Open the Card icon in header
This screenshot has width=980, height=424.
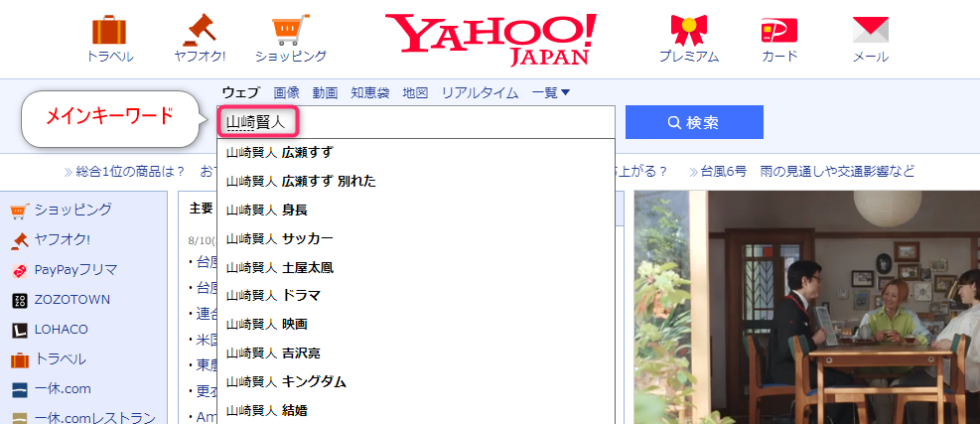click(779, 30)
